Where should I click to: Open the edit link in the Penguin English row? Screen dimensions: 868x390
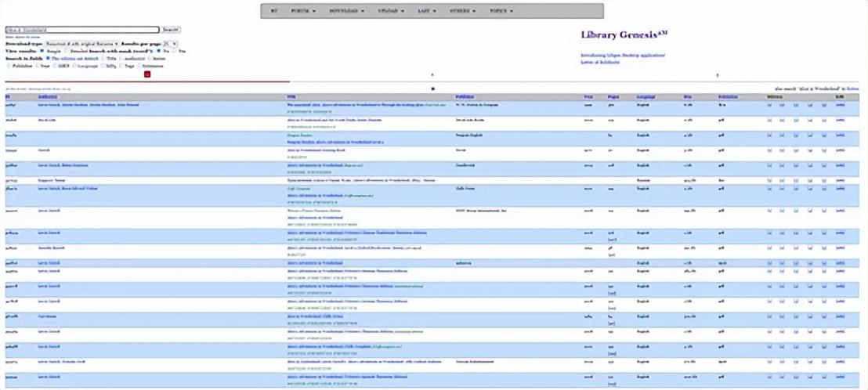pos(841,135)
